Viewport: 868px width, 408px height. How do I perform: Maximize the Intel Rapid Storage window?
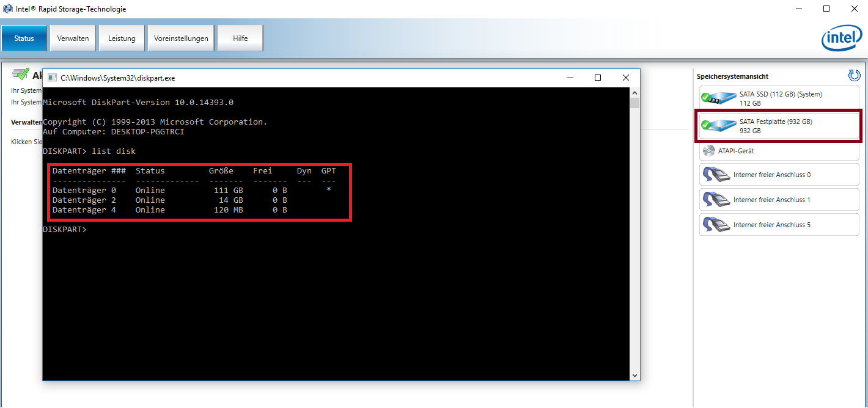point(826,9)
